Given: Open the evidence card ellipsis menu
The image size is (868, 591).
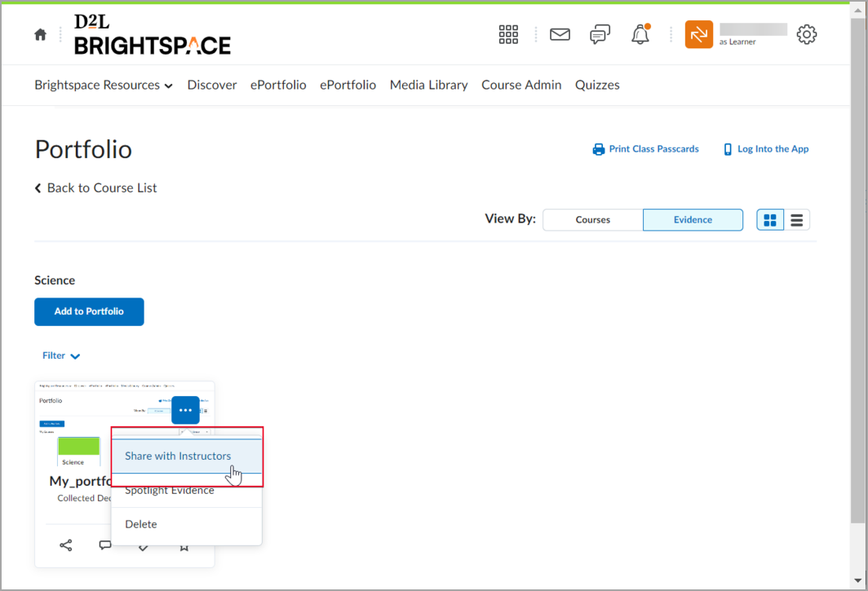Looking at the screenshot, I should point(185,410).
